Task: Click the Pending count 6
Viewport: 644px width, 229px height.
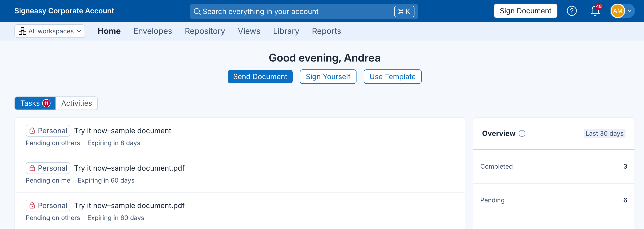Action: click(x=625, y=200)
